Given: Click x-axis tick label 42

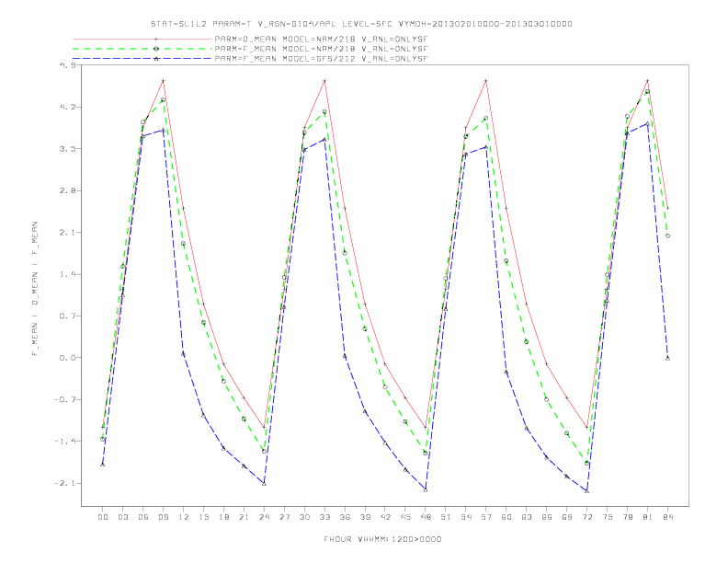Looking at the screenshot, I should 385,517.
